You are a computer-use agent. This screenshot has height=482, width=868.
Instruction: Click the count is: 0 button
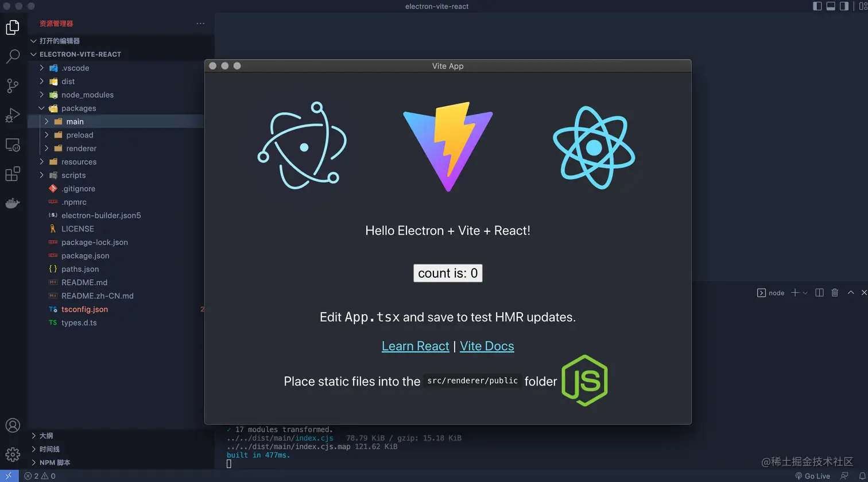(448, 273)
